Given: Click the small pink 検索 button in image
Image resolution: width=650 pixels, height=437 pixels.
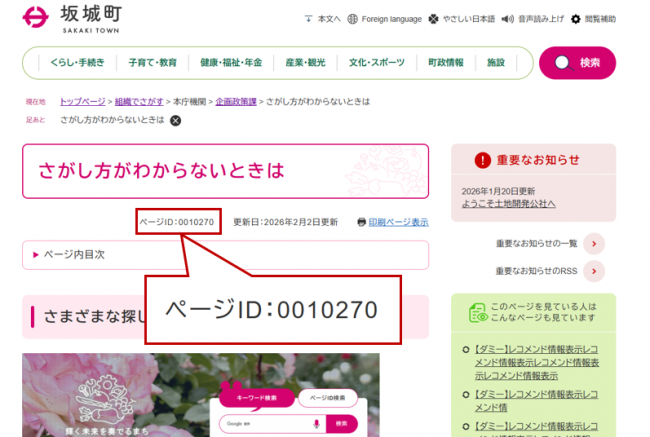Looking at the screenshot, I should [x=342, y=424].
